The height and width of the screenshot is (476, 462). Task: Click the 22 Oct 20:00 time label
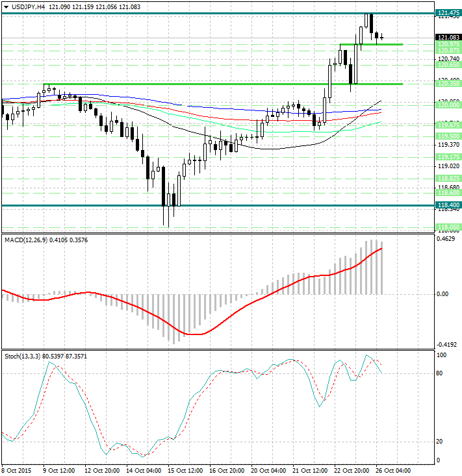click(352, 471)
